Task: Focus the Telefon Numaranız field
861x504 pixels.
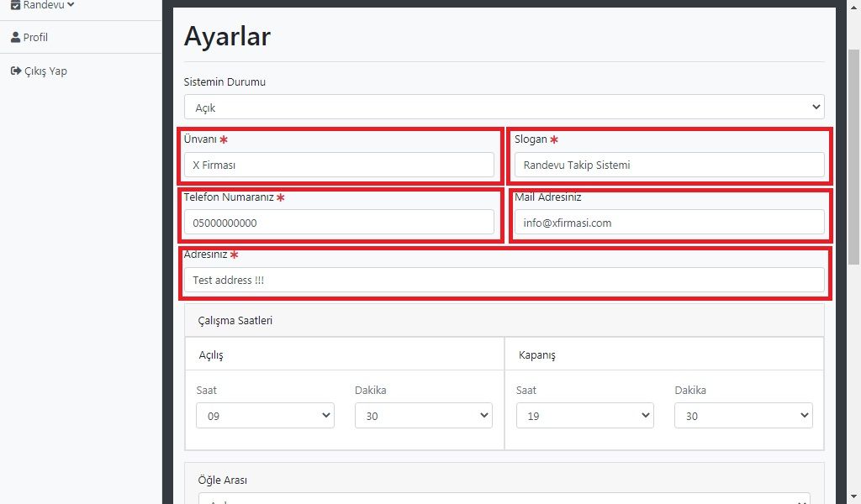Action: point(339,223)
